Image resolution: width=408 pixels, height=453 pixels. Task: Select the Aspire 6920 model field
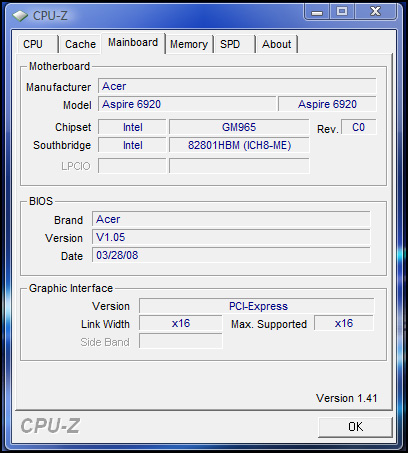coord(187,104)
